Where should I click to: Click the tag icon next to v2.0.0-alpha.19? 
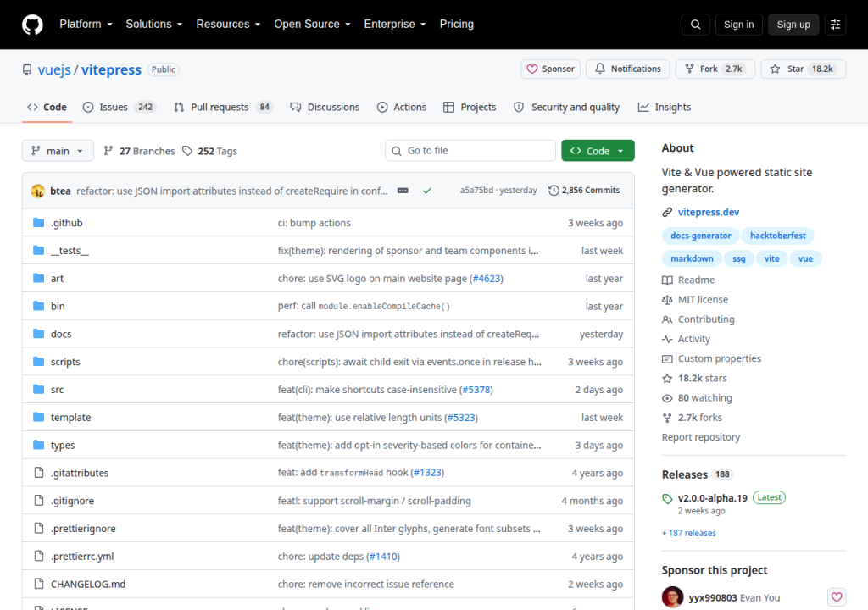[x=667, y=499]
